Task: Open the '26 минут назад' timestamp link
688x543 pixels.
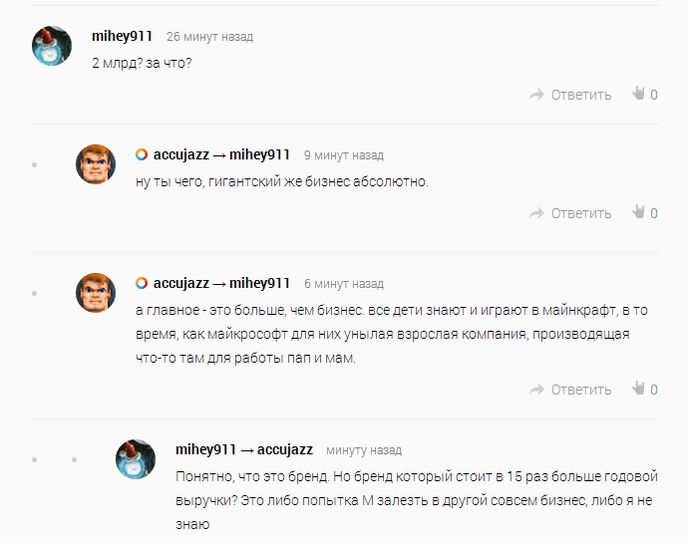Action: 210,37
